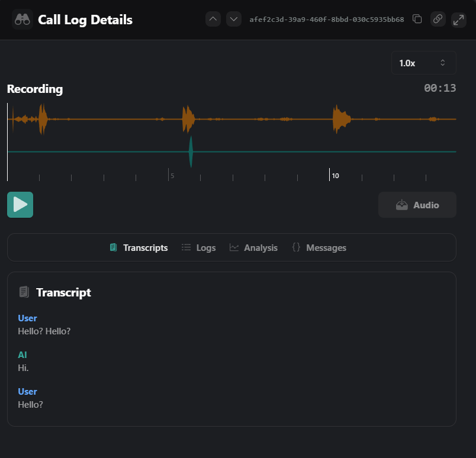Expand the view with the fullscreen arrows icon
Viewport: 476px width, 458px height.
[x=459, y=19]
